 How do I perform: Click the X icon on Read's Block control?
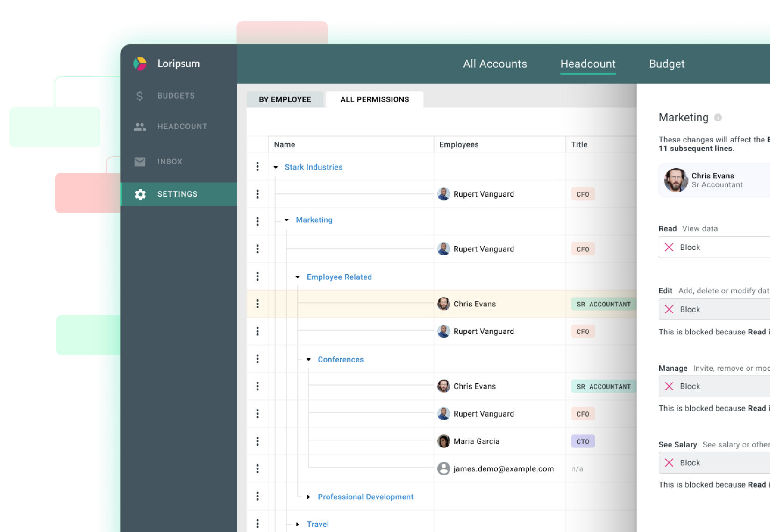tap(670, 247)
